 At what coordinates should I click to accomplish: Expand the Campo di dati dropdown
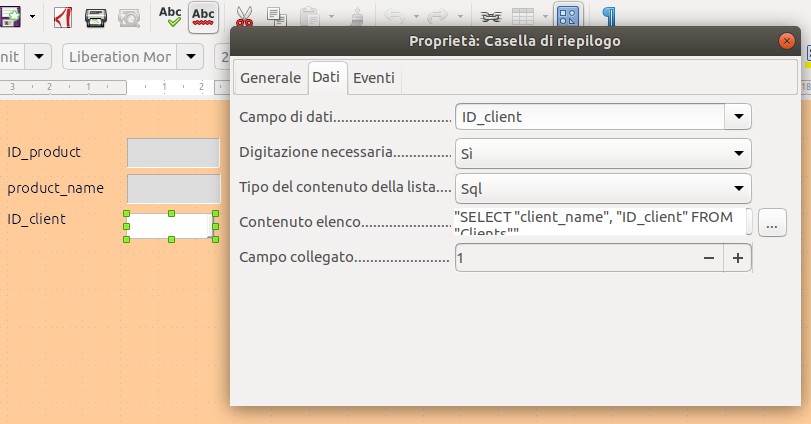coord(738,117)
